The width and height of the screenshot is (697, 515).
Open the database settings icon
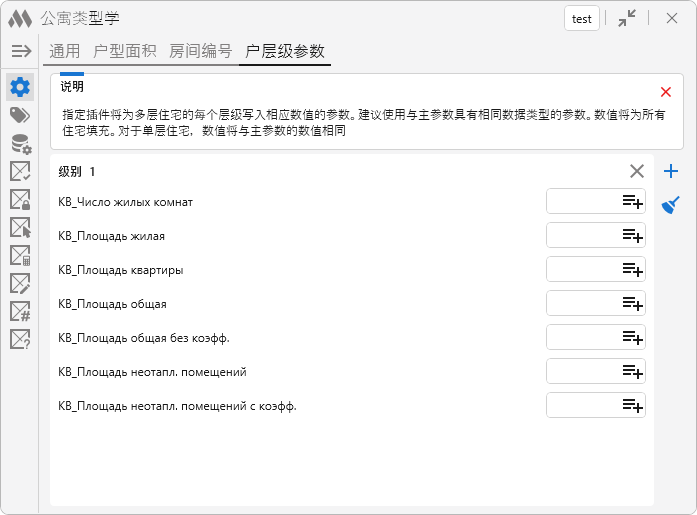click(x=20, y=143)
